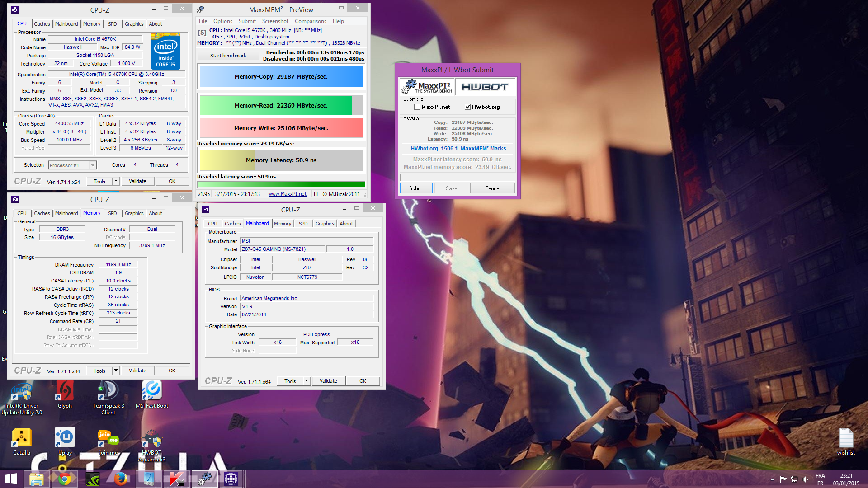The image size is (868, 488).
Task: Switch to CPU-Z taskbar icon
Action: tap(231, 479)
